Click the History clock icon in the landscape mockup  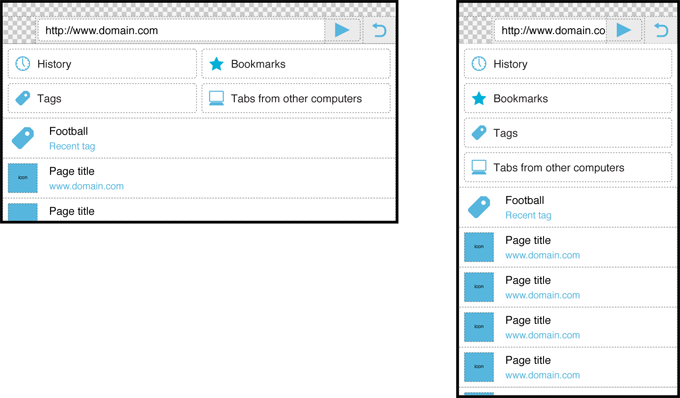(23, 64)
